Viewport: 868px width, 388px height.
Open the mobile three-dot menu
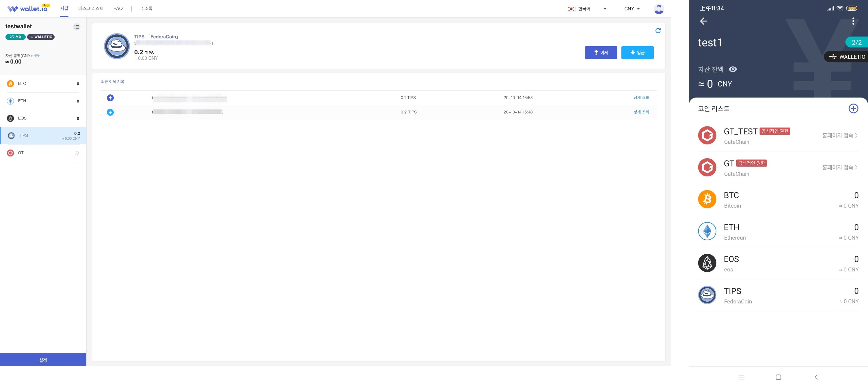pos(853,21)
